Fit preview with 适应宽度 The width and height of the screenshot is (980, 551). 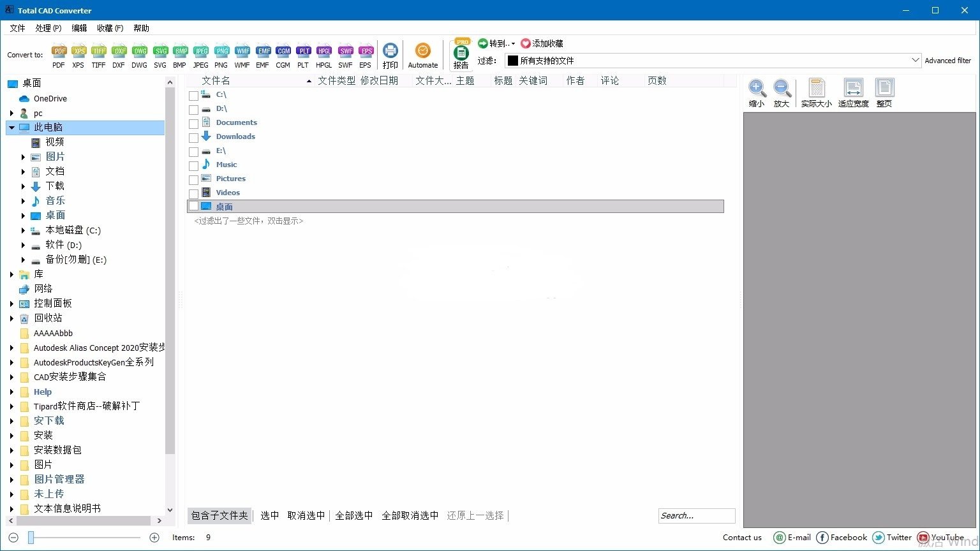click(854, 93)
